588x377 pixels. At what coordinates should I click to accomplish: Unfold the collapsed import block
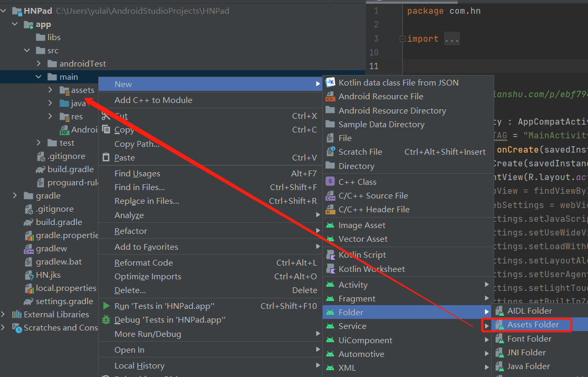coord(402,39)
